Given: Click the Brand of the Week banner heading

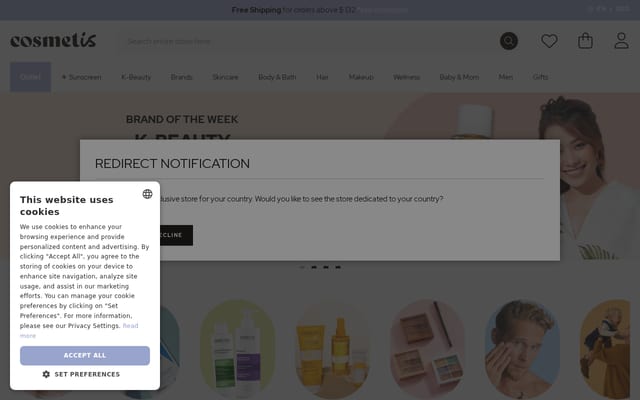Looking at the screenshot, I should click(182, 119).
